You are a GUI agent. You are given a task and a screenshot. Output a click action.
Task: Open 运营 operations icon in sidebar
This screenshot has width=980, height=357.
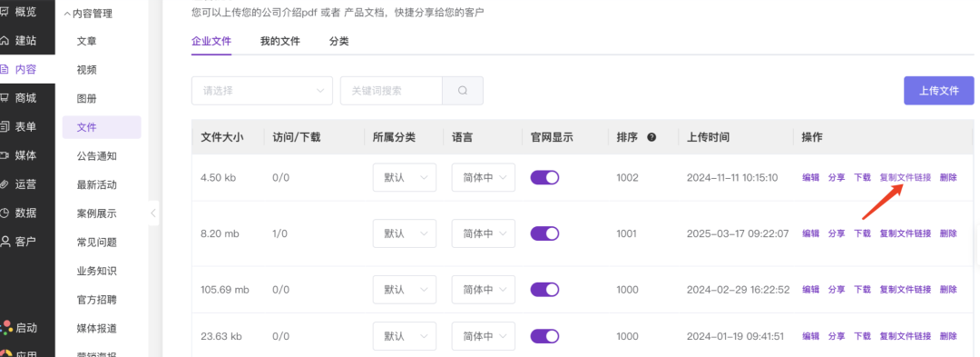pyautogui.click(x=5, y=184)
